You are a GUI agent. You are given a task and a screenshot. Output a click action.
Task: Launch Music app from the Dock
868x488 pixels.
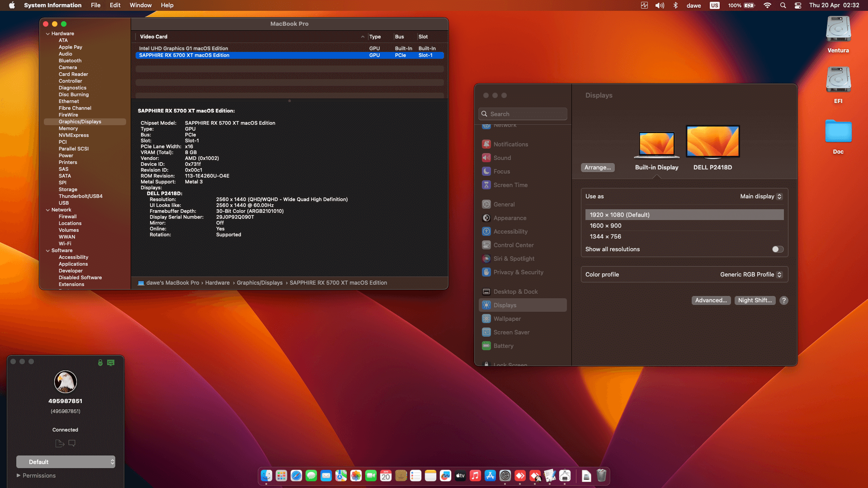[475, 475]
